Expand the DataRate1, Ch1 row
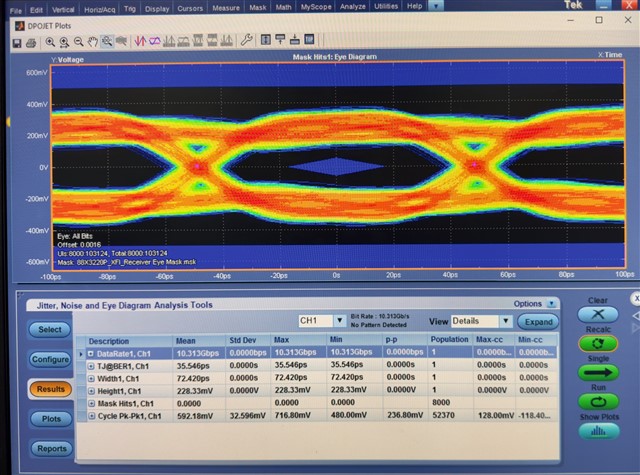The width and height of the screenshot is (640, 475). coord(91,354)
